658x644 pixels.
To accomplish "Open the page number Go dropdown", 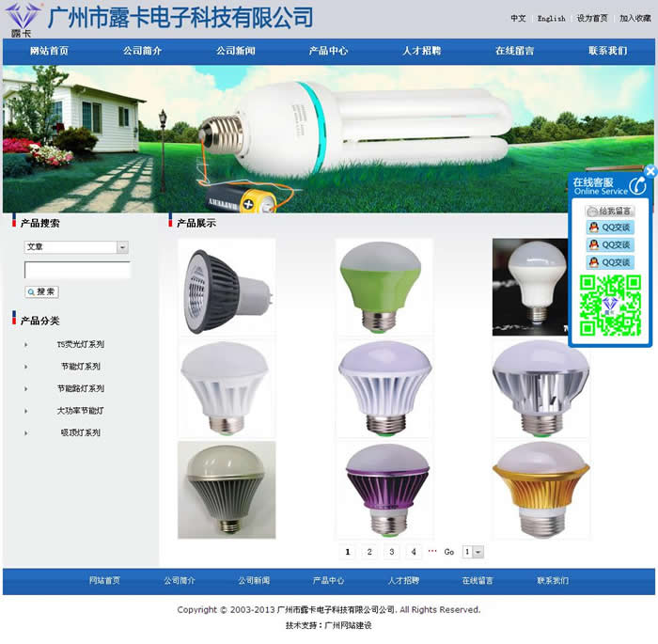I will click(x=478, y=552).
